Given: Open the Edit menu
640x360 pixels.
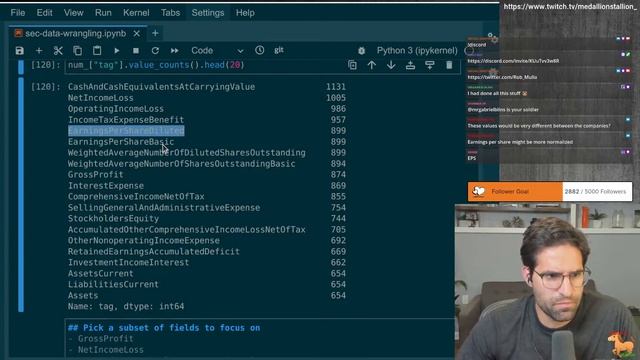Looking at the screenshot, I should click(x=44, y=13).
